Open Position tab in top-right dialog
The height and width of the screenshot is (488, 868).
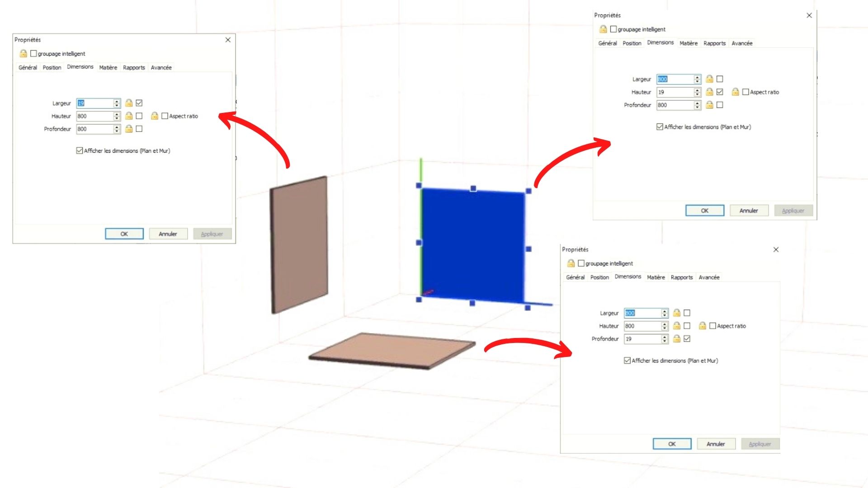(632, 43)
